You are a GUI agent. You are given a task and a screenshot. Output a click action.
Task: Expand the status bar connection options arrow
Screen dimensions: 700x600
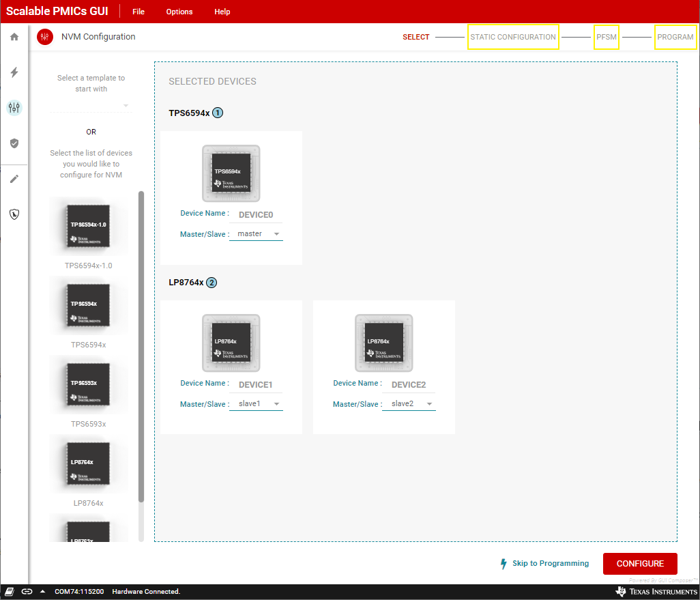42,591
